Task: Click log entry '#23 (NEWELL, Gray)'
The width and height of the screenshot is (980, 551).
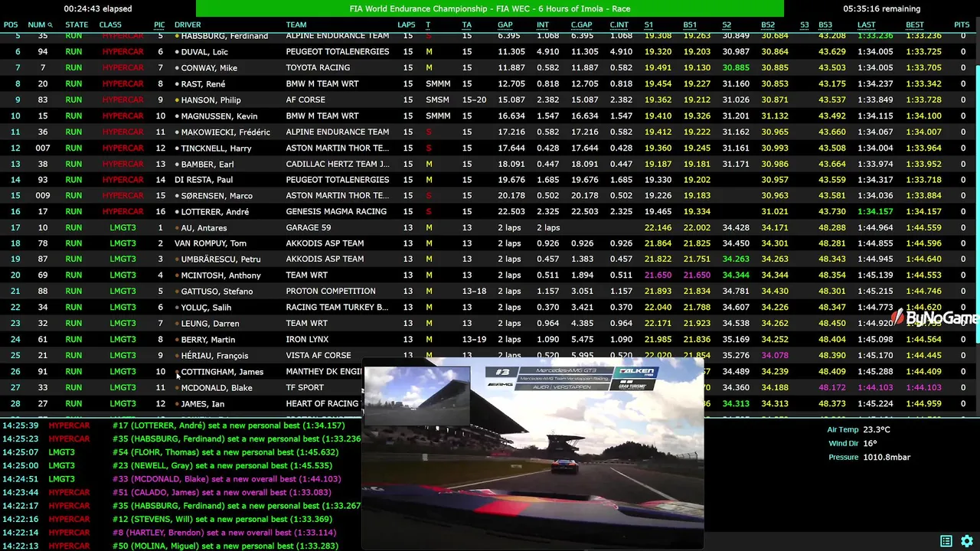Action: pyautogui.click(x=222, y=465)
